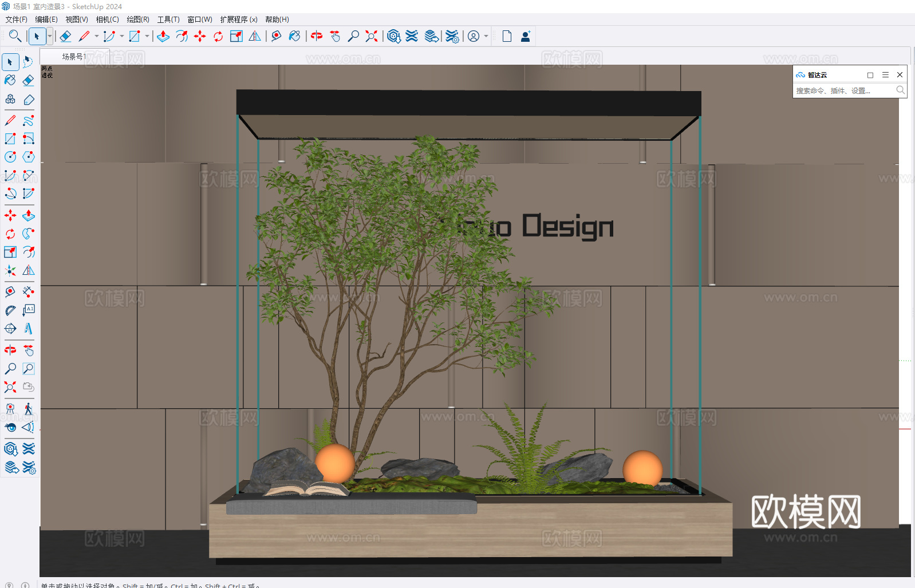Select the Freehand drawing tool

[28, 121]
